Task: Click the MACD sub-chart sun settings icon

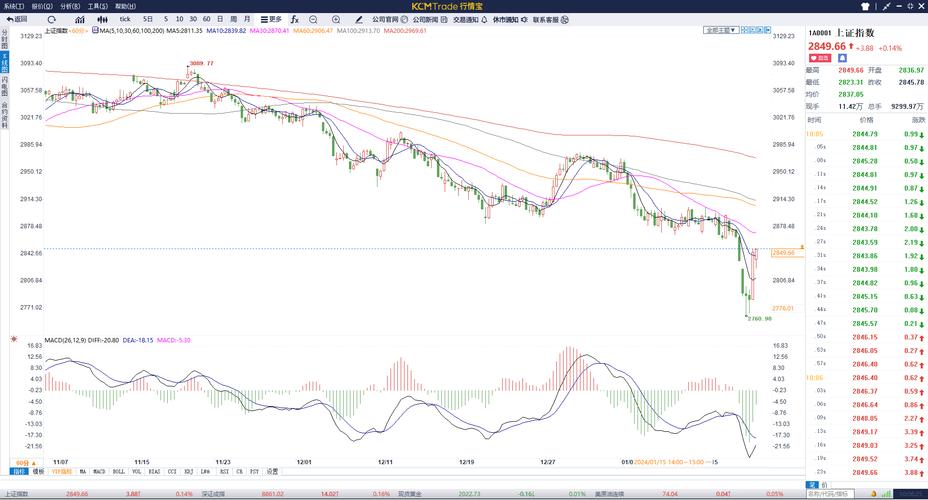Action: 14,339
